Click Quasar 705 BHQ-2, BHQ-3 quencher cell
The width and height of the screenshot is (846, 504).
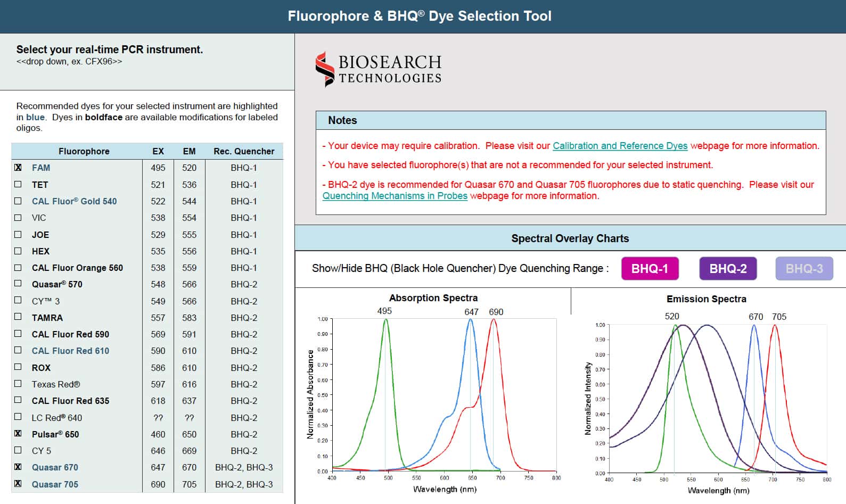pyautogui.click(x=244, y=484)
